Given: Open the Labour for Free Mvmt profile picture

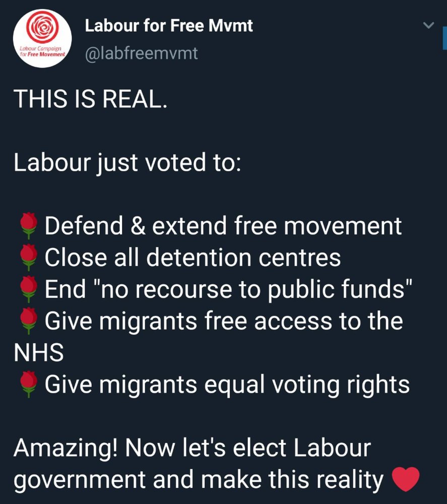Looking at the screenshot, I should click(x=42, y=38).
